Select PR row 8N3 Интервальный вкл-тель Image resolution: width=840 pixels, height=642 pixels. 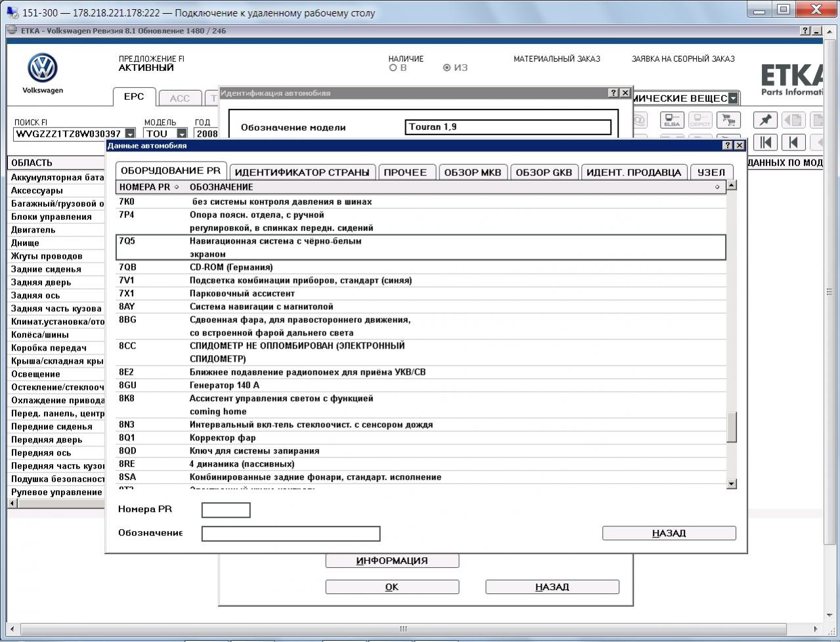421,425
